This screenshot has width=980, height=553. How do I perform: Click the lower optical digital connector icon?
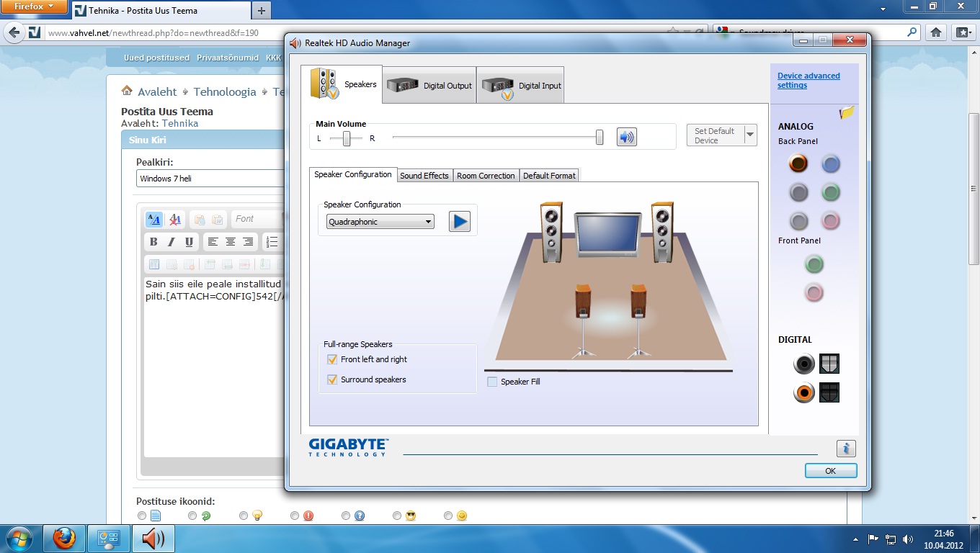(x=829, y=392)
